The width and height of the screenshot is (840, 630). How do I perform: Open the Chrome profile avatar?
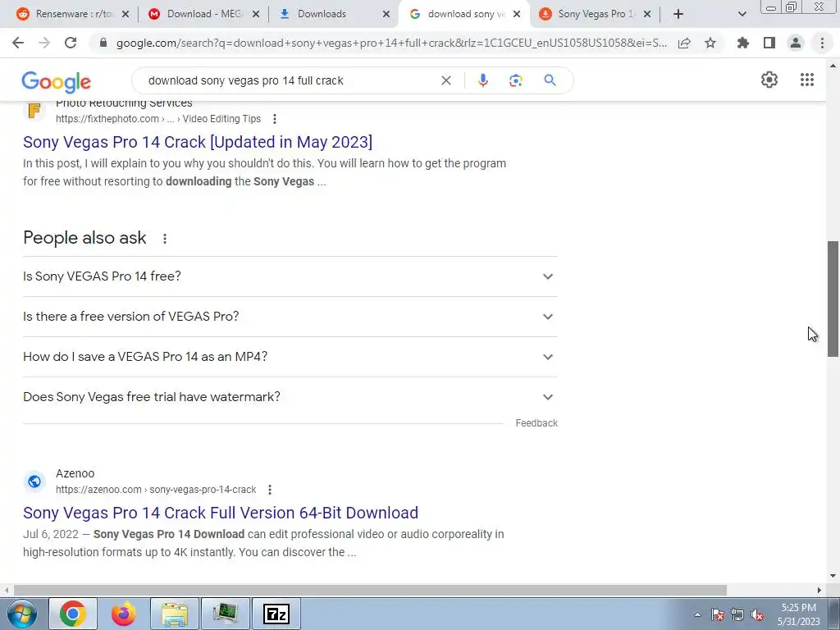796,43
